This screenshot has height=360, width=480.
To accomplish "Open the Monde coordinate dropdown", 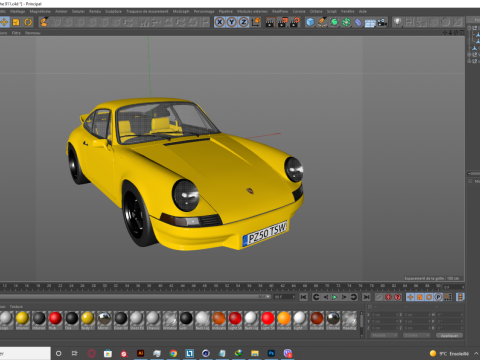I will pos(384,336).
